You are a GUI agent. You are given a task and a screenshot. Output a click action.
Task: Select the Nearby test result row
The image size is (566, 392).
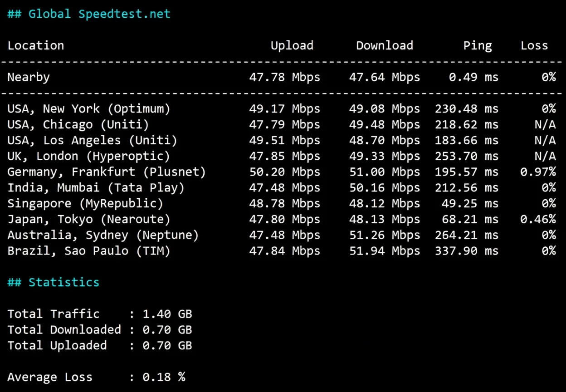[x=28, y=77]
